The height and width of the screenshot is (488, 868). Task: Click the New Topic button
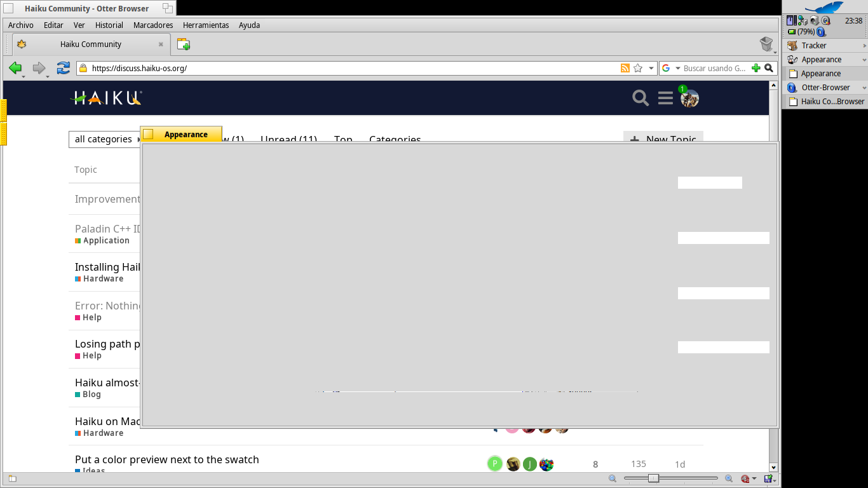[663, 137]
